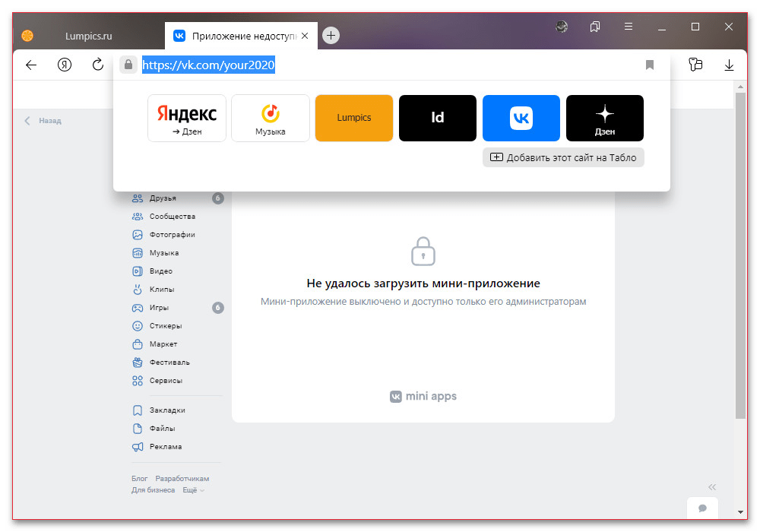Click the padlock site security icon
760x532 pixels.
click(128, 65)
